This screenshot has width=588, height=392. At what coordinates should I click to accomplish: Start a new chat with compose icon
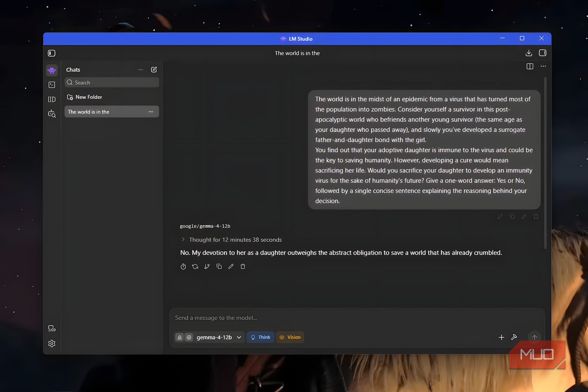click(154, 70)
